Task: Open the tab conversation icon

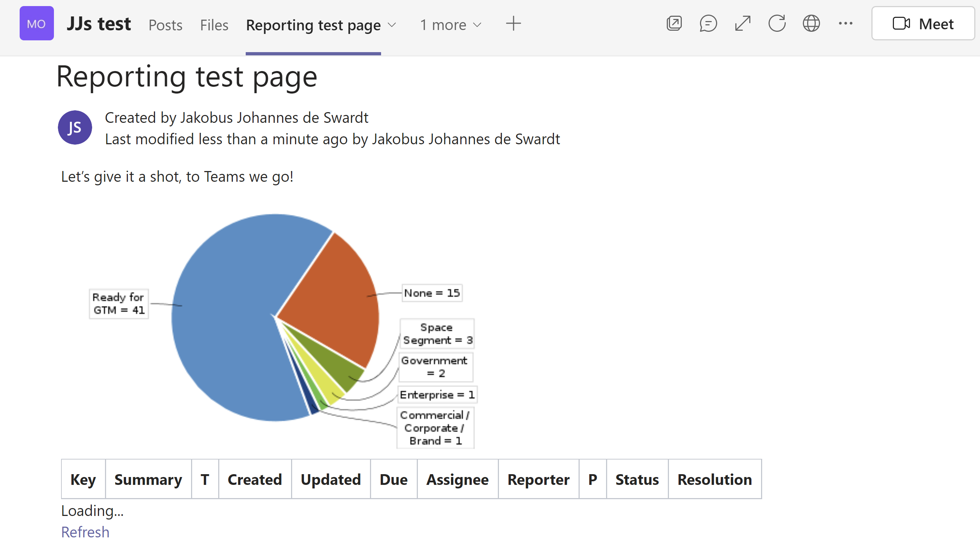Action: [x=708, y=24]
